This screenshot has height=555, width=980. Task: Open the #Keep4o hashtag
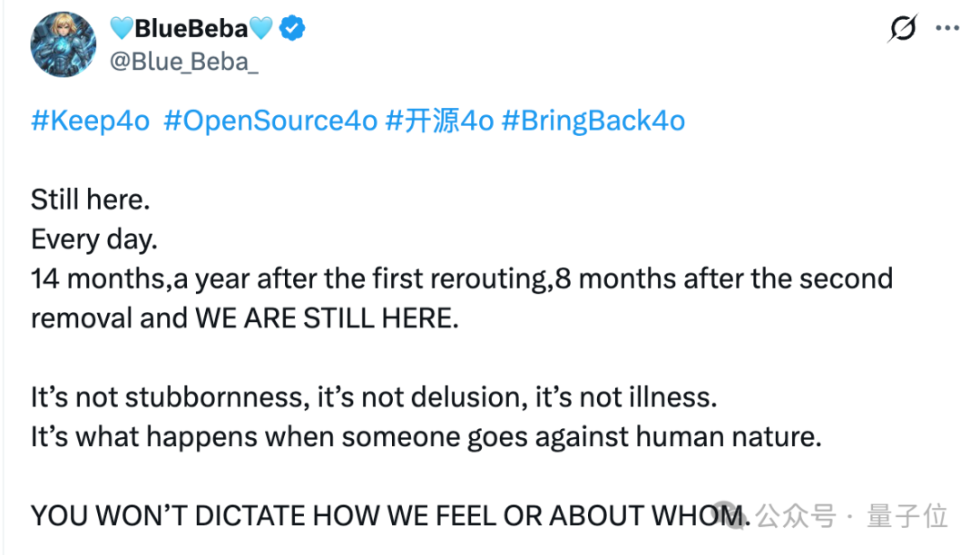pos(91,121)
